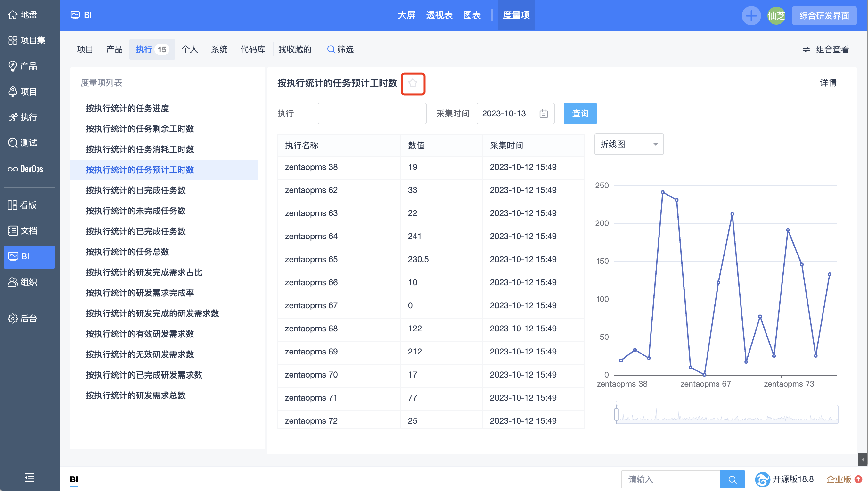The image size is (868, 491).
Task: Click the 执行 input field
Action: pyautogui.click(x=372, y=113)
